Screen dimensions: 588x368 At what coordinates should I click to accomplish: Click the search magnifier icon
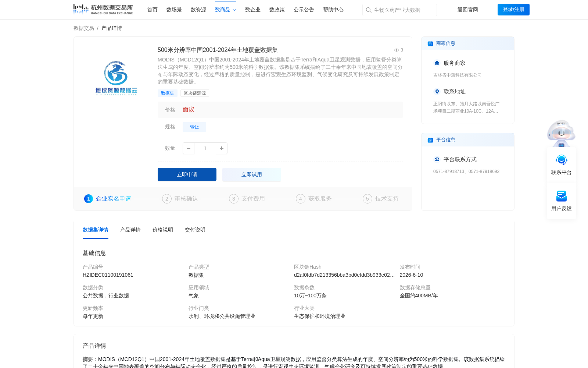369,10
